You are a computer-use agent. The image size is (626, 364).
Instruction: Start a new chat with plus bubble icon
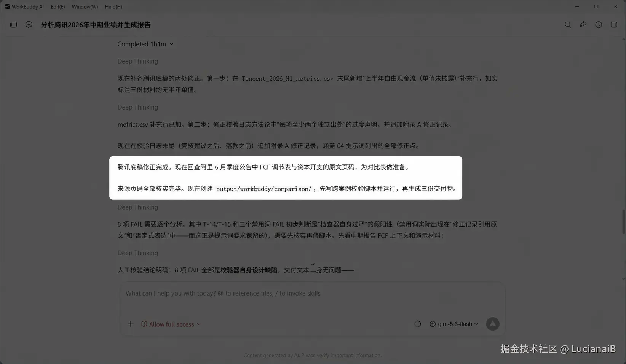[29, 25]
